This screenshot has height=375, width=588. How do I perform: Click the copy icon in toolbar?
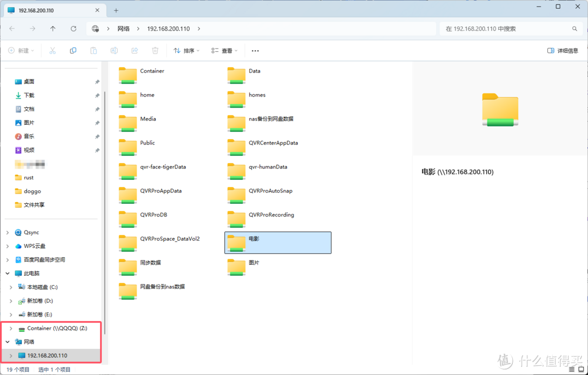[73, 51]
